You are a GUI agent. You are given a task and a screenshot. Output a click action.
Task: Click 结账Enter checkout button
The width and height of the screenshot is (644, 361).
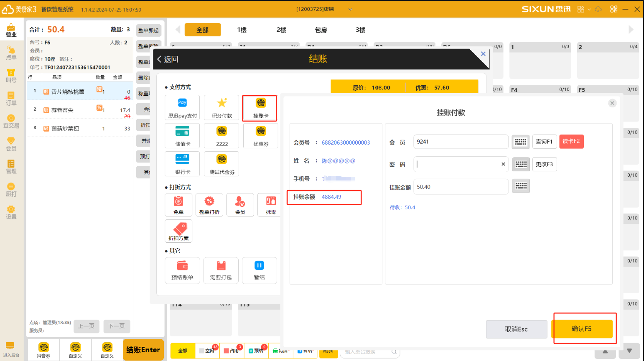pyautogui.click(x=143, y=350)
